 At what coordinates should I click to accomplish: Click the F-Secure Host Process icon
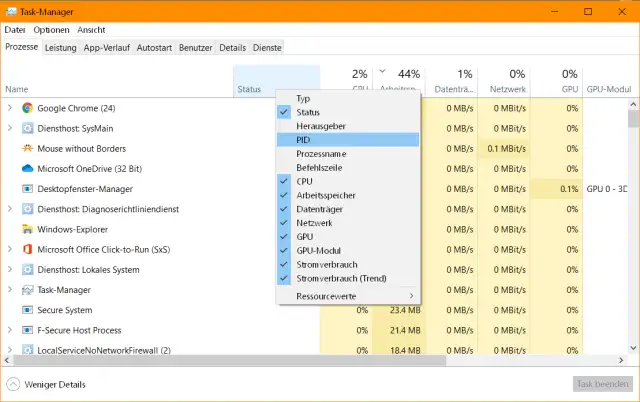tap(28, 330)
